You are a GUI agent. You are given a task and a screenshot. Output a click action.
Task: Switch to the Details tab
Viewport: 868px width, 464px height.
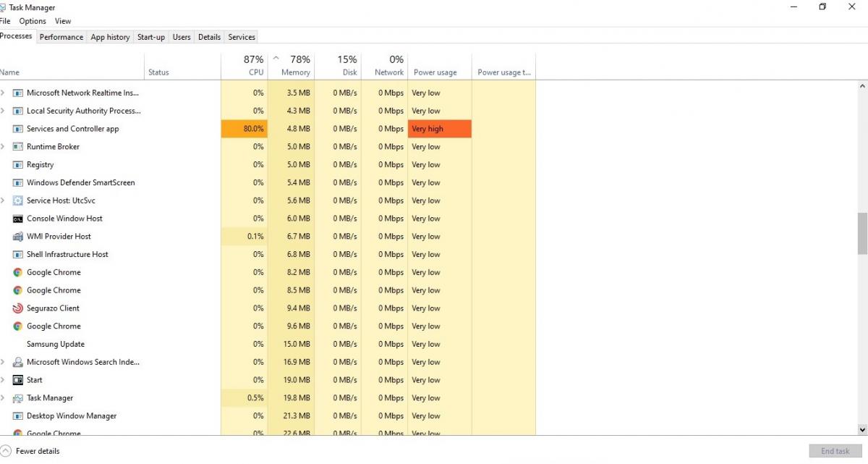pyautogui.click(x=209, y=37)
